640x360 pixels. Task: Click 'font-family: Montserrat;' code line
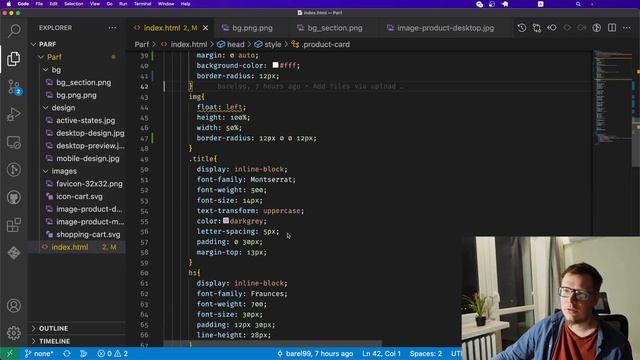246,180
